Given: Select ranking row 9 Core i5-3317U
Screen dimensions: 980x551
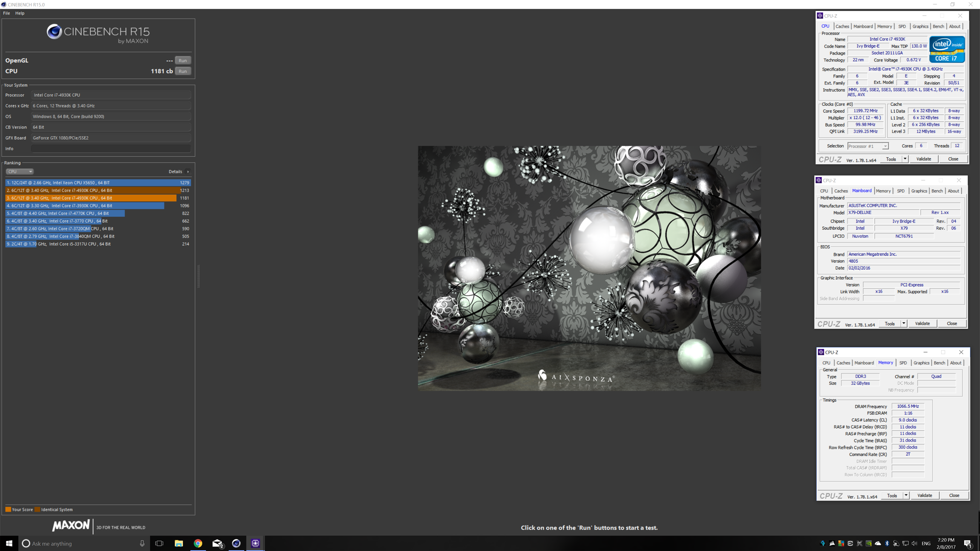Looking at the screenshot, I should (x=98, y=244).
